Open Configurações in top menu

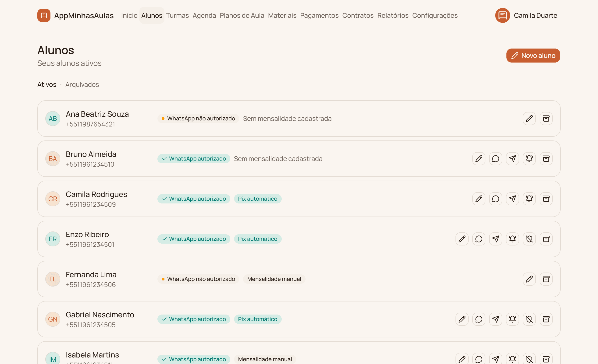point(435,15)
